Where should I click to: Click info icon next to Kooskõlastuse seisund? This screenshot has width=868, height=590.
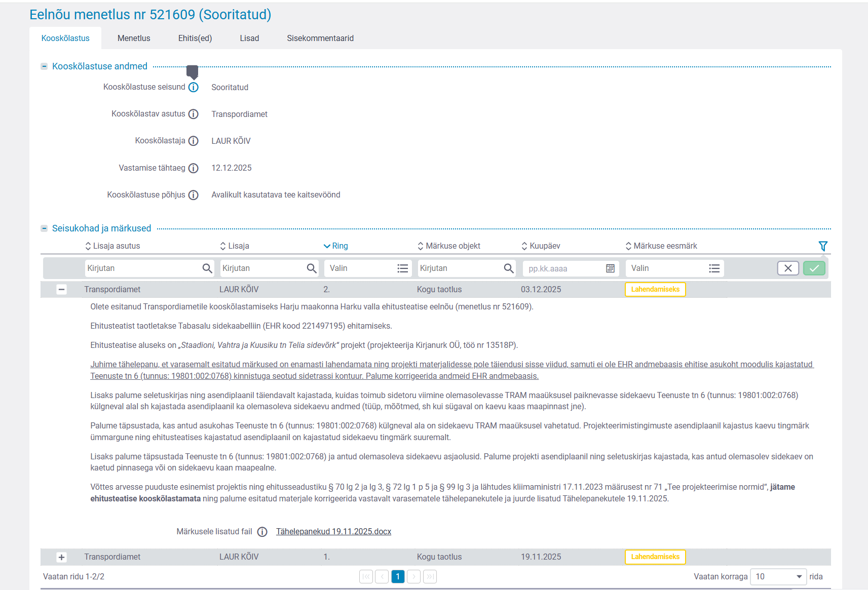point(193,87)
